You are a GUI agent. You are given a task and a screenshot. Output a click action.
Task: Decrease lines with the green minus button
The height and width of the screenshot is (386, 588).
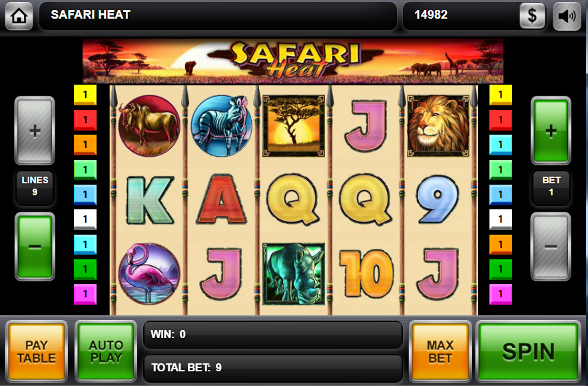click(x=35, y=247)
